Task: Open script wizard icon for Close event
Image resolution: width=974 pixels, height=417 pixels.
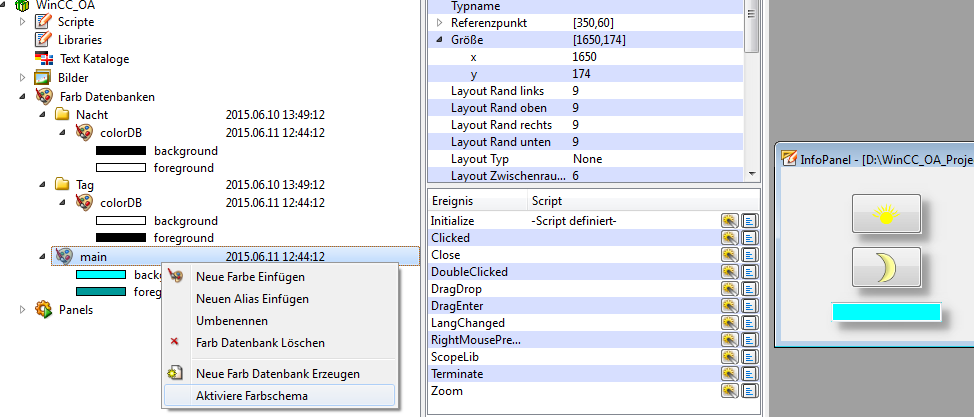Action: click(x=729, y=255)
